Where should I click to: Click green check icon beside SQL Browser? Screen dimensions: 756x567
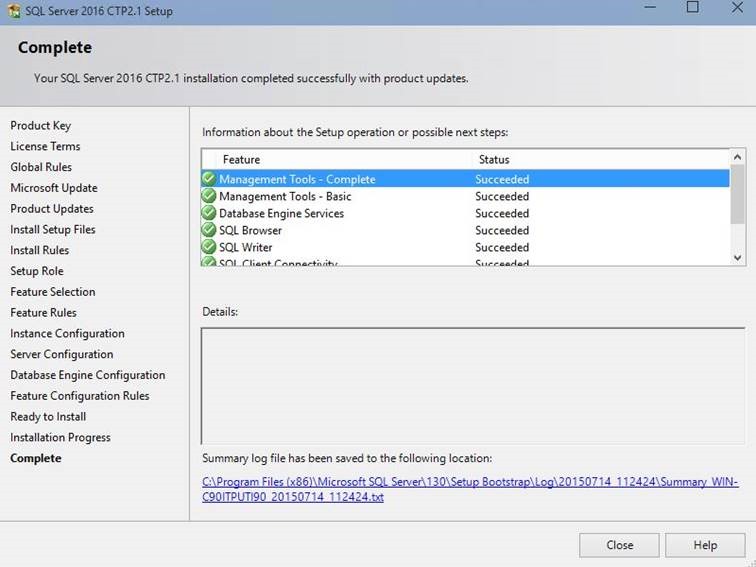pyautogui.click(x=209, y=230)
